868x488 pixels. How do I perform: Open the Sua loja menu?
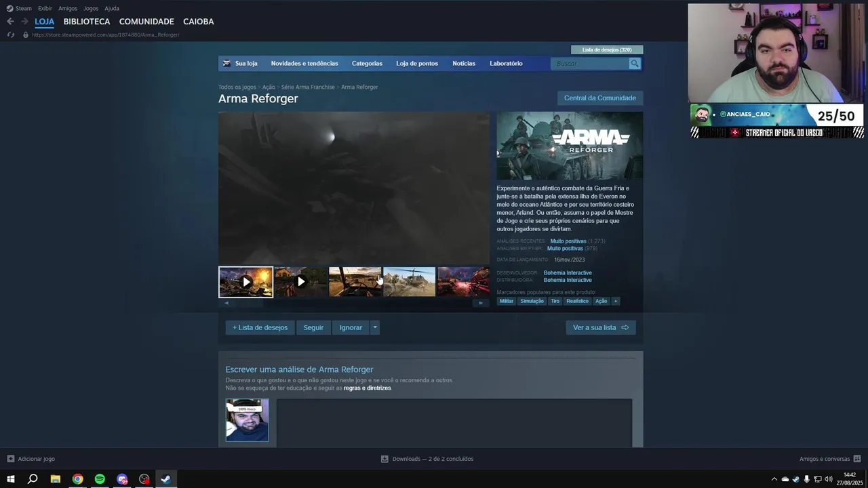coord(246,64)
